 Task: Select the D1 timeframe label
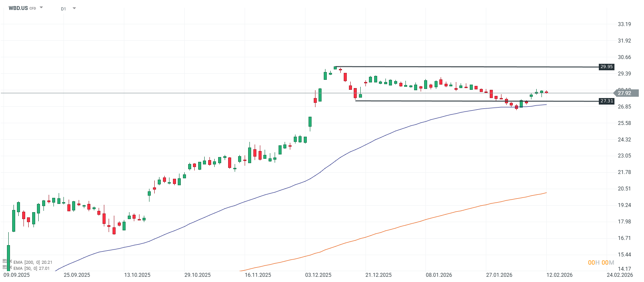click(x=63, y=8)
